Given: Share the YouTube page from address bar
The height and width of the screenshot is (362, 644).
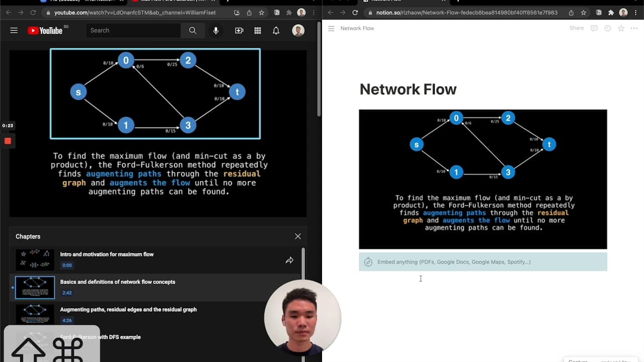Looking at the screenshot, I should coord(249,13).
